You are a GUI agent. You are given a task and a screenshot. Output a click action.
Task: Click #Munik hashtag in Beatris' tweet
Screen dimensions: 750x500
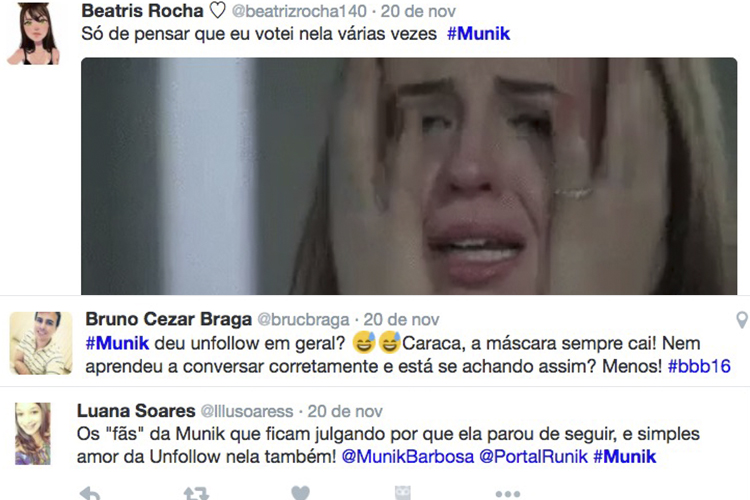click(478, 34)
